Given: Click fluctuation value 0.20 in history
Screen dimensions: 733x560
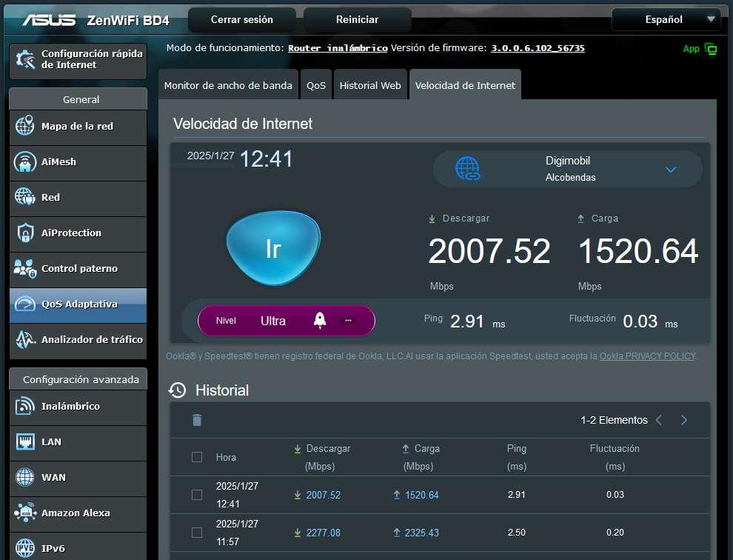Looking at the screenshot, I should (615, 533).
